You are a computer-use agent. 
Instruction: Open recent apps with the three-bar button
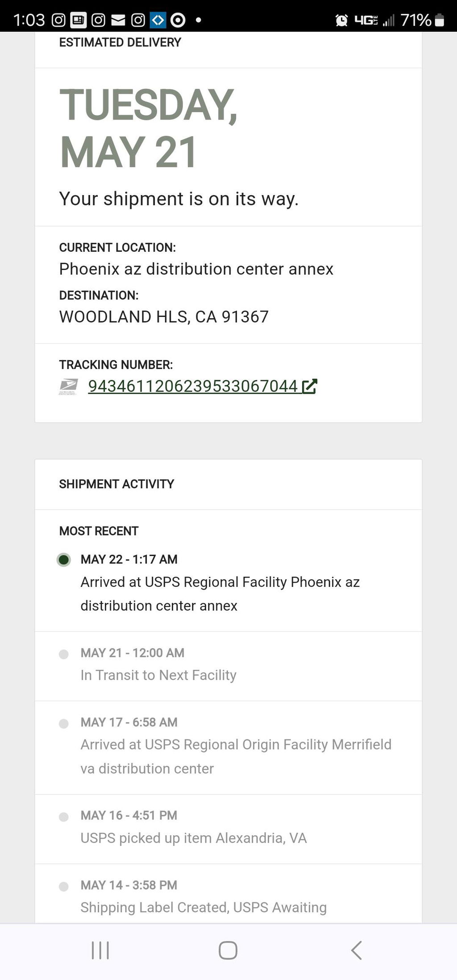(100, 950)
